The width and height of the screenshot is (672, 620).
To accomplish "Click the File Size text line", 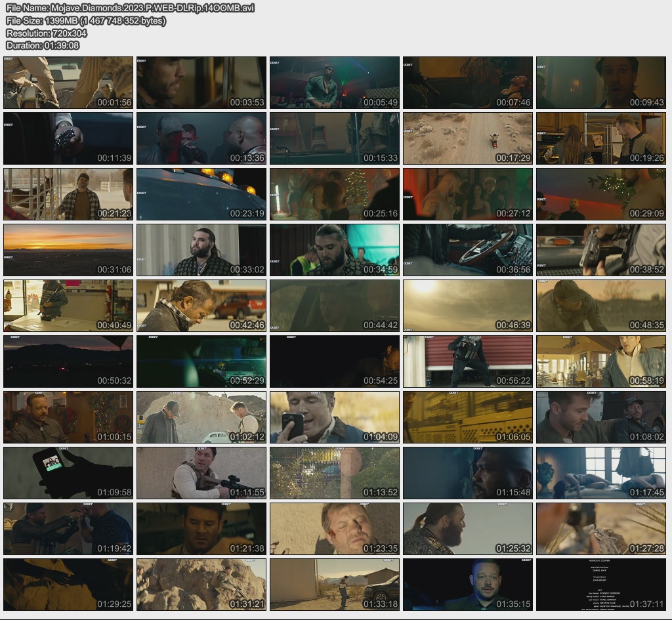I will (86, 20).
